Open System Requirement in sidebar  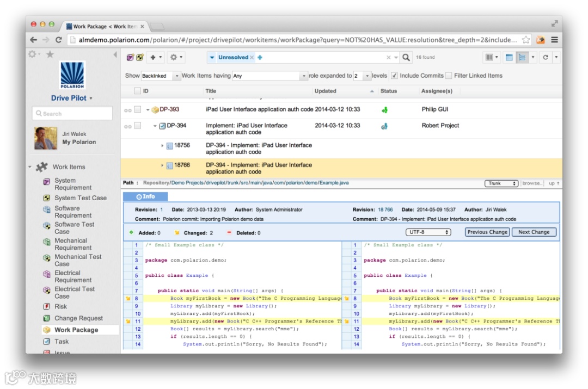[73, 184]
